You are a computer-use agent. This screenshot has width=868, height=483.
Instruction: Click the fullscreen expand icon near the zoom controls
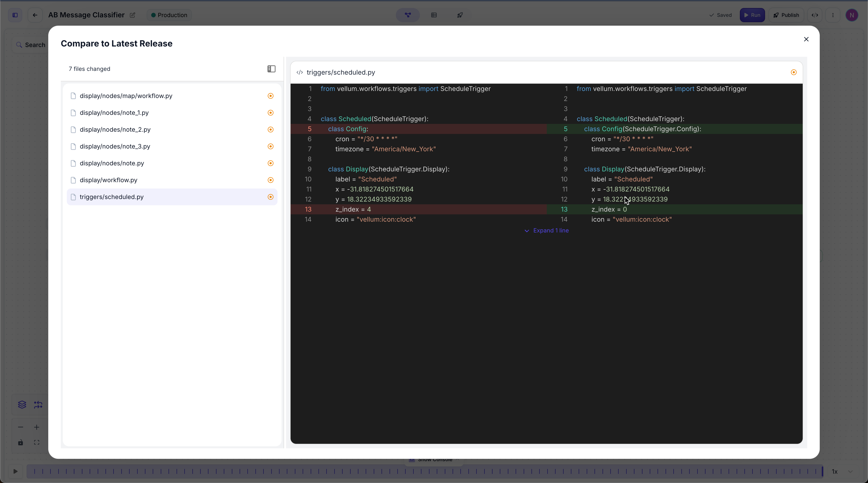click(37, 443)
